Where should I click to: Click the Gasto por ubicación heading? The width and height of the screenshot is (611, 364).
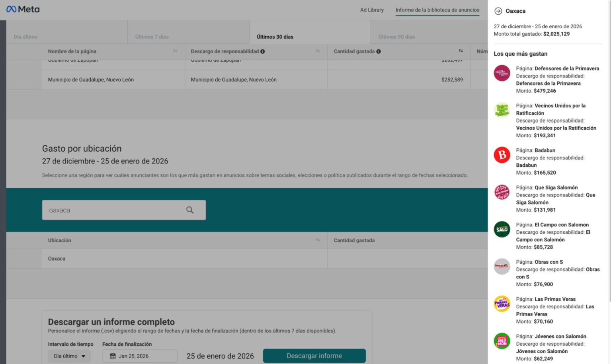tap(82, 148)
